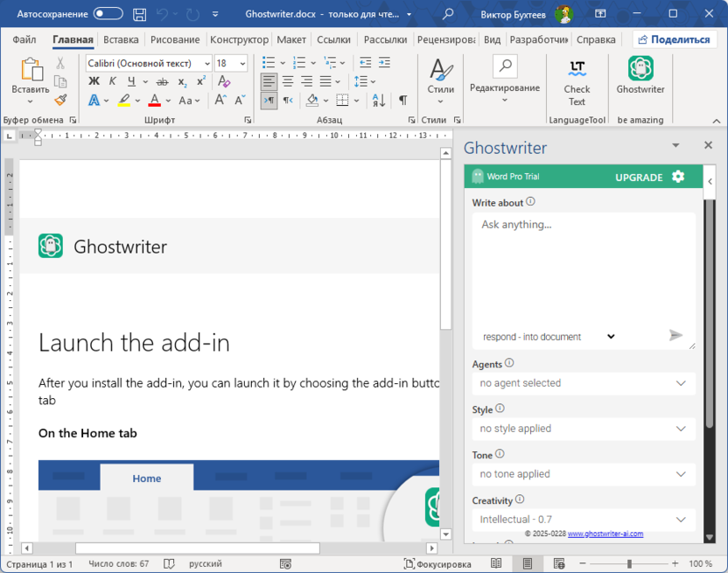Toggle bold formatting (Ж)
Screen dimensions: 728x573
click(94, 82)
